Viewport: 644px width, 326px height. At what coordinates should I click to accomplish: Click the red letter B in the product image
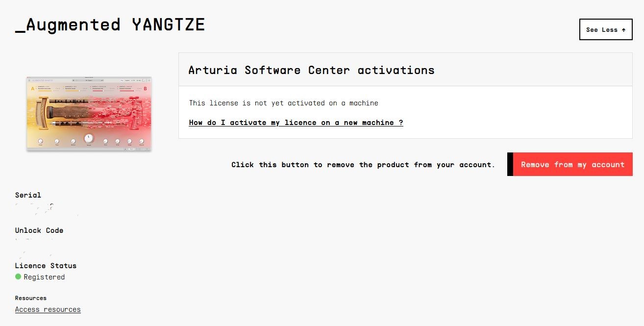(145, 89)
